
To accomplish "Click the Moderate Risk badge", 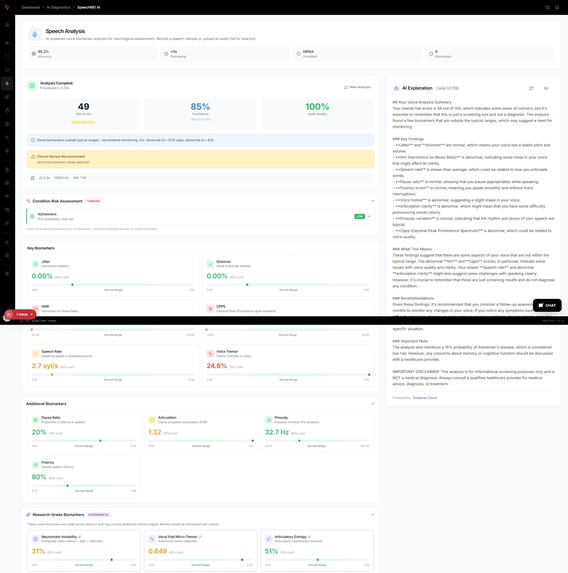I will tap(83, 122).
